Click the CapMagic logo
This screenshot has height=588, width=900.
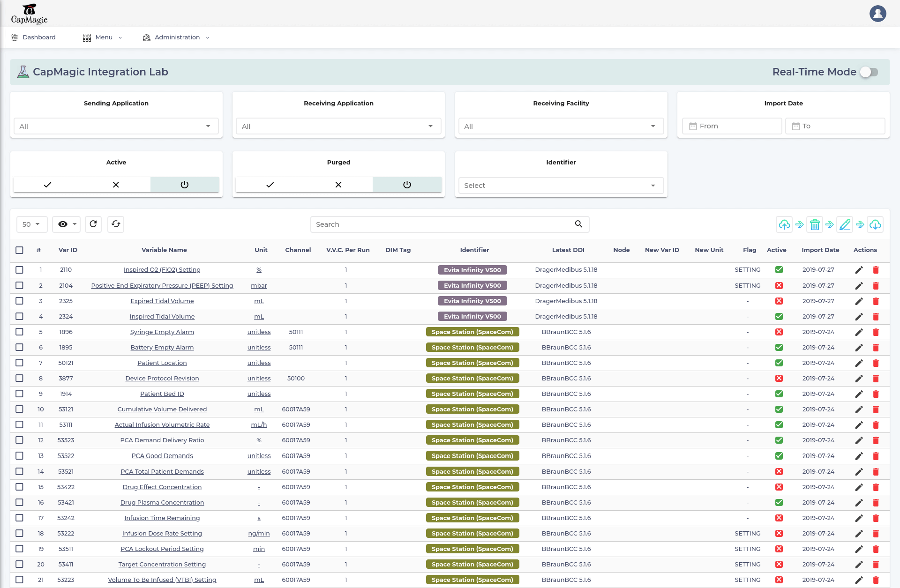click(x=29, y=14)
